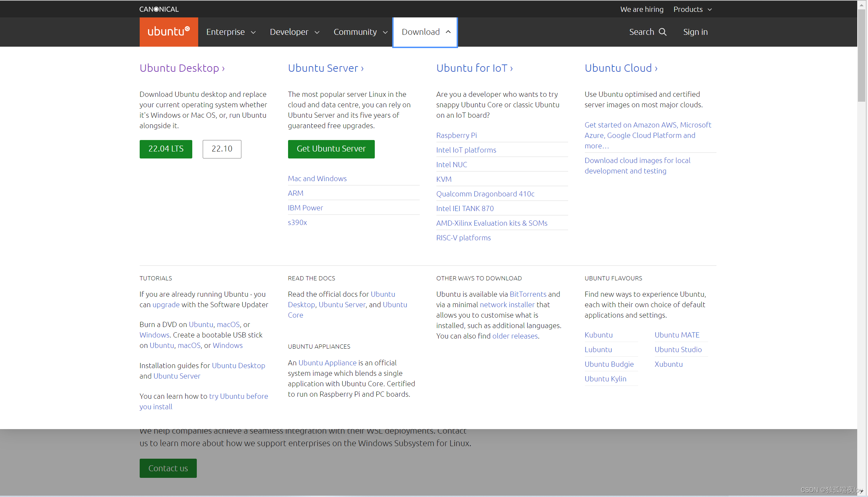Expand the Community menu
The image size is (868, 497).
point(361,32)
